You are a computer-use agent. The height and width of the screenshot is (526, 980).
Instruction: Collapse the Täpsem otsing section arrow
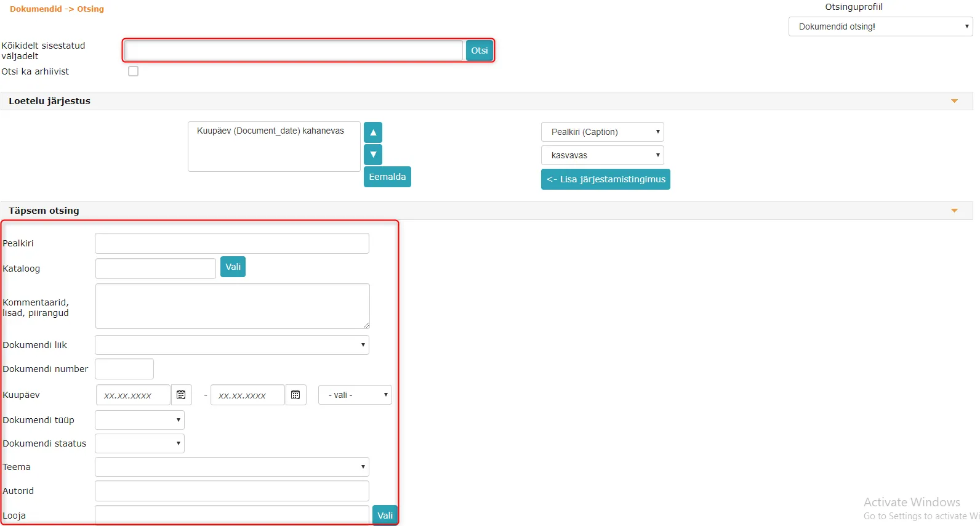coord(954,211)
